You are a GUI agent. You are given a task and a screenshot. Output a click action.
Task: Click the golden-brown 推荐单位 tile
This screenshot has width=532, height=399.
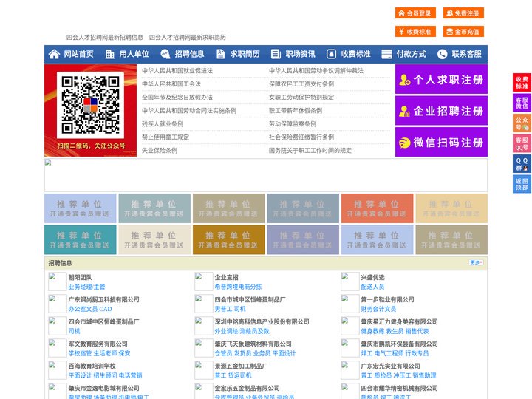coord(228,239)
